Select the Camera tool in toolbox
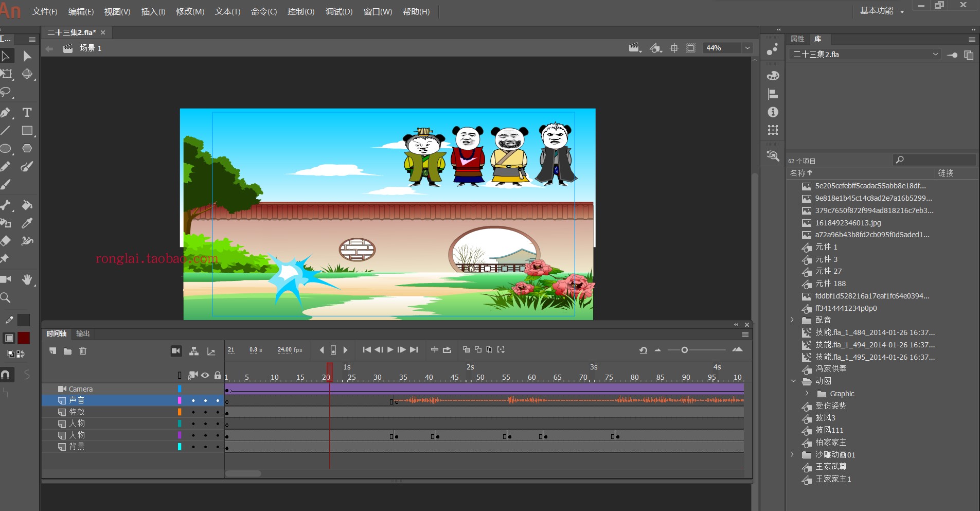 tap(6, 279)
